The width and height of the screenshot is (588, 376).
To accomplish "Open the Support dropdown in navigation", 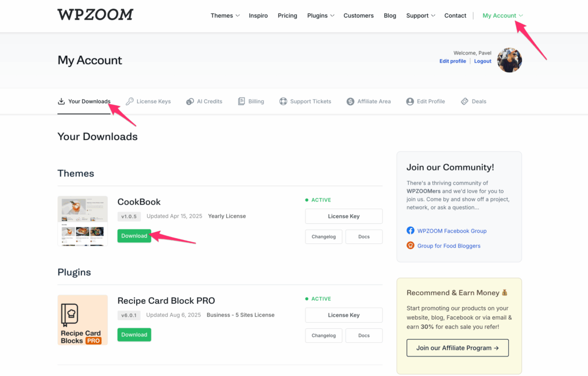I will click(x=420, y=15).
